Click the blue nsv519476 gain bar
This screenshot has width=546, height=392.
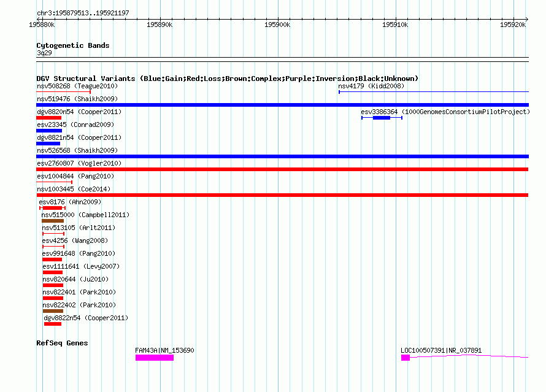[282, 105]
